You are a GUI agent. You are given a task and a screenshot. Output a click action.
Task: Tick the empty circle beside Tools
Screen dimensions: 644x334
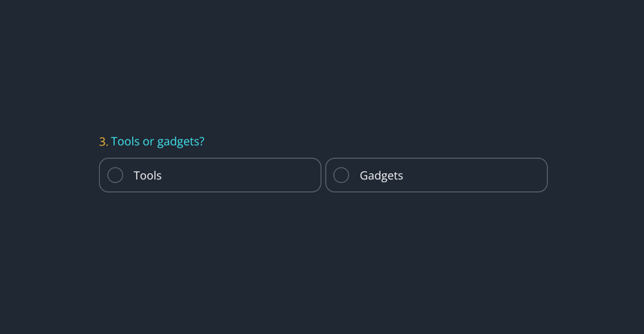(x=115, y=175)
